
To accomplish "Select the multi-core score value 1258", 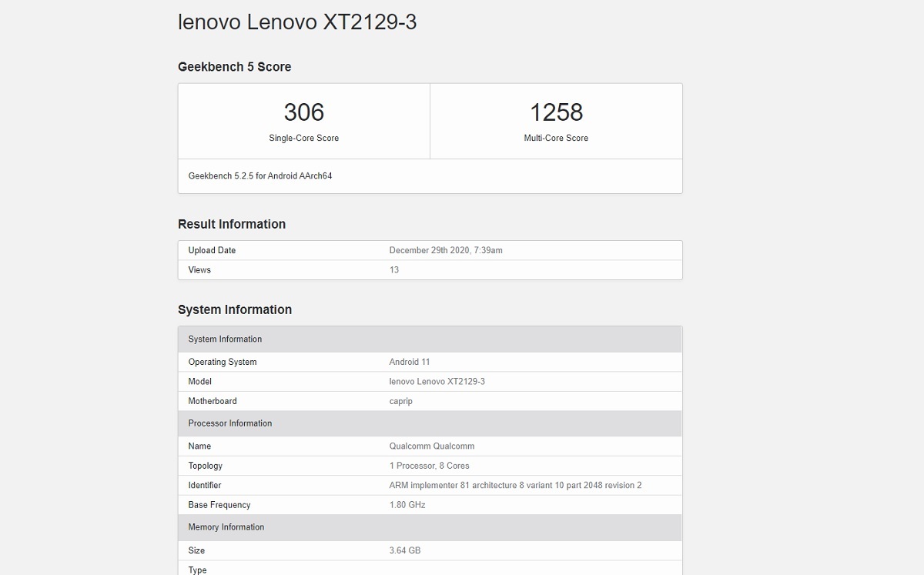I will coord(556,112).
